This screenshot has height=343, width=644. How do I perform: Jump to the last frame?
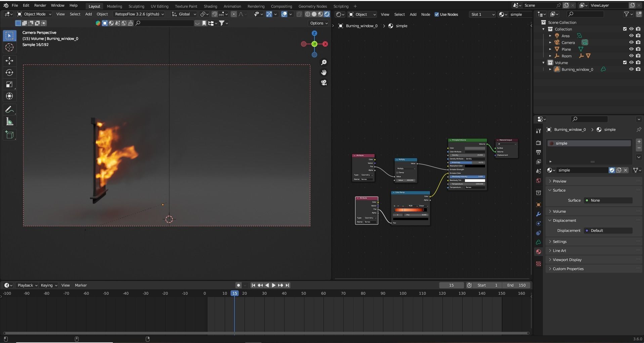click(287, 285)
